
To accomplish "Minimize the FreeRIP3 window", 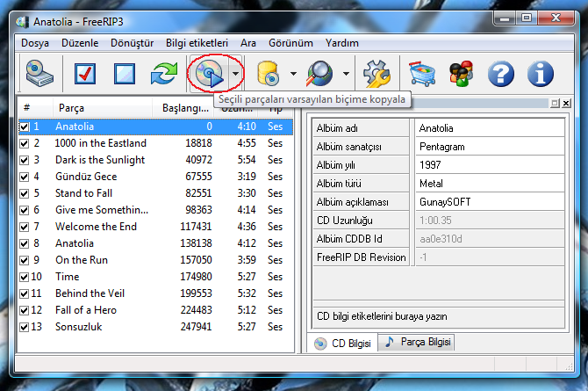I will pyautogui.click(x=505, y=18).
